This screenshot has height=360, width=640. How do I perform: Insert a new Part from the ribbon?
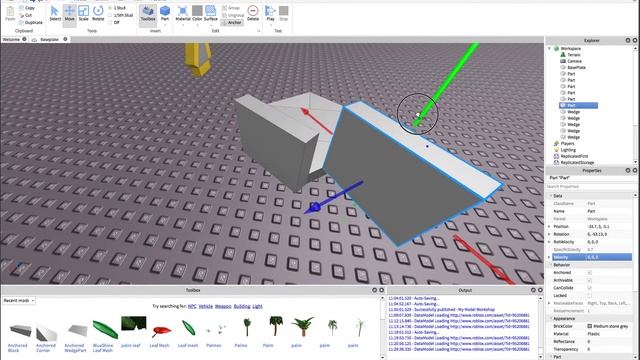point(165,13)
